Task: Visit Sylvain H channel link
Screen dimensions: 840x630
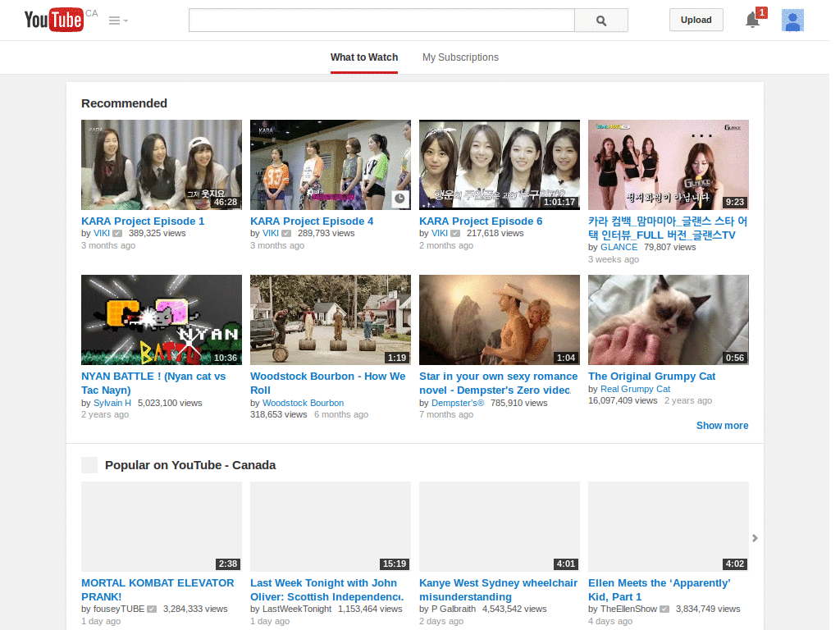Action: click(112, 403)
